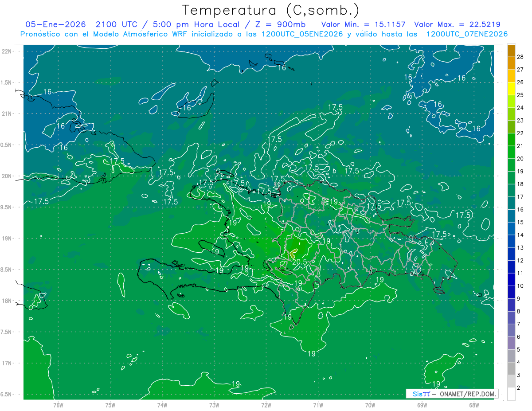The image size is (532, 411).
Task: Click the 'Z = 900mb' level text
Action: point(281,24)
